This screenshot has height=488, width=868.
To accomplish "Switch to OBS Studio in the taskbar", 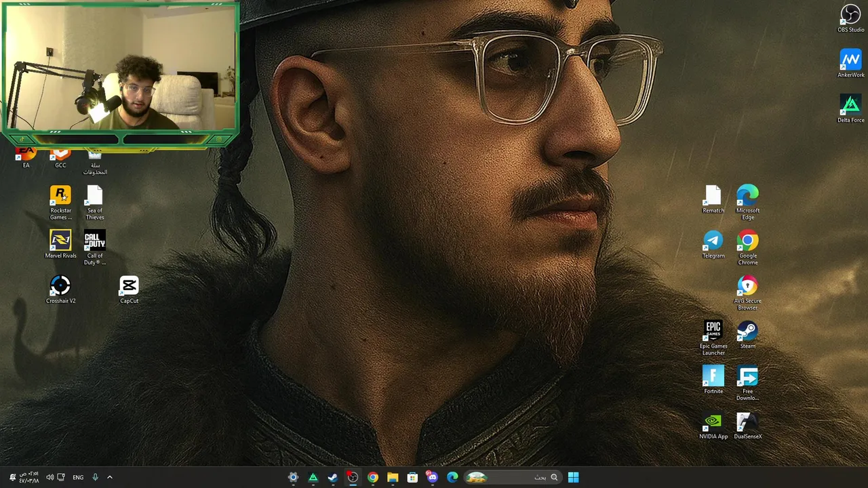I will 353,477.
